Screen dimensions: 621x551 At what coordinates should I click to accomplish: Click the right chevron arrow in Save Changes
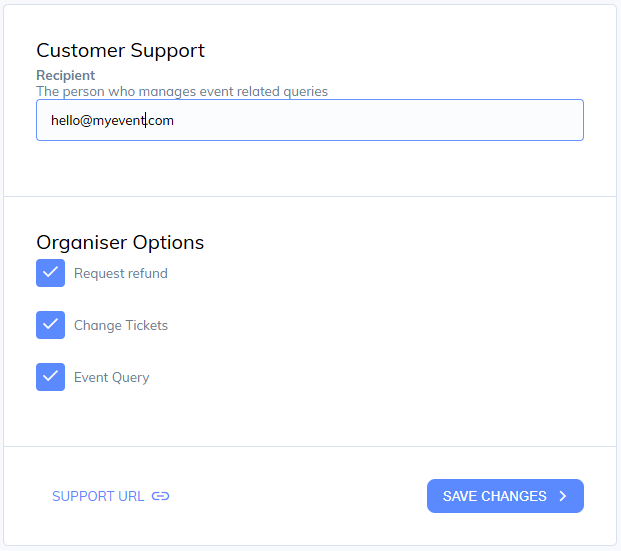[563, 496]
